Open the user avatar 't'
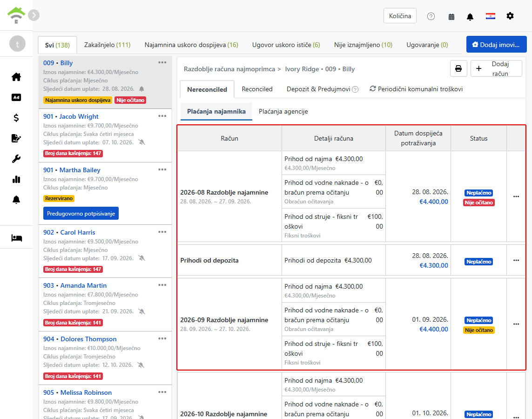The height and width of the screenshot is (419, 532). (x=17, y=44)
